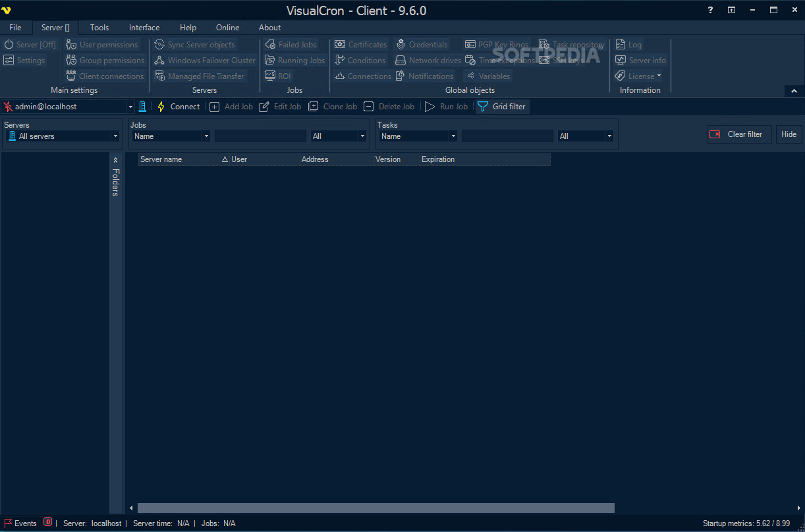The height and width of the screenshot is (532, 805).
Task: Click Clone Job
Action: point(333,107)
